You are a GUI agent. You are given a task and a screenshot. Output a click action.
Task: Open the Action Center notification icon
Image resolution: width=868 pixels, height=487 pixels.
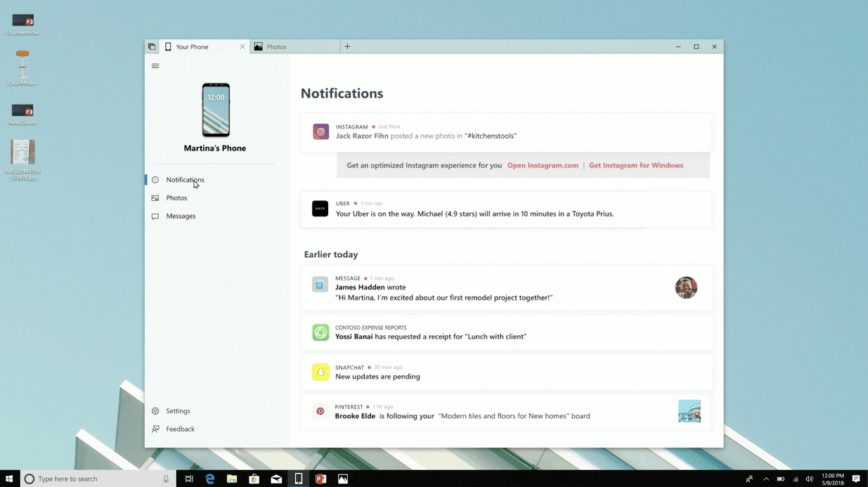point(856,479)
